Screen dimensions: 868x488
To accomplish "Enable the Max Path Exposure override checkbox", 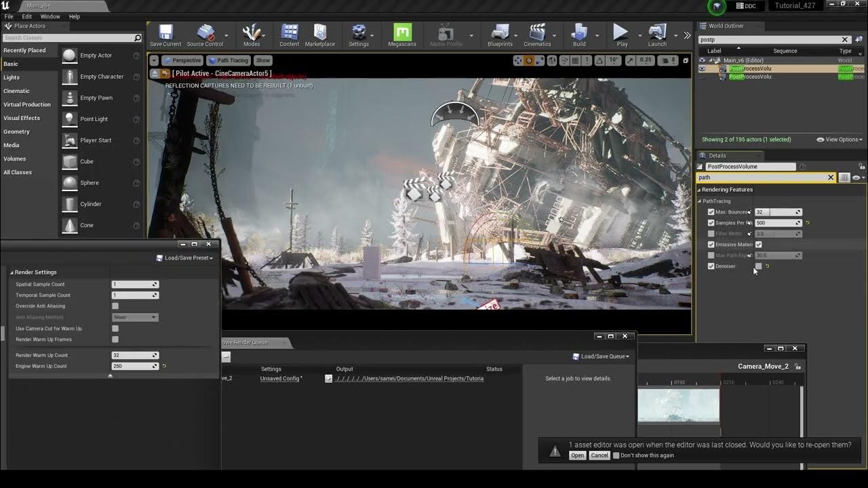I will coord(711,256).
